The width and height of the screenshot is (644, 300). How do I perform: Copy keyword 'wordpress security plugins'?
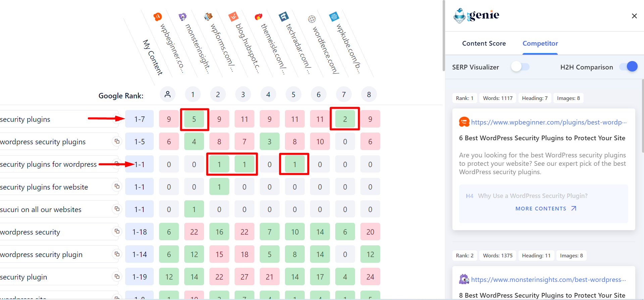(117, 141)
